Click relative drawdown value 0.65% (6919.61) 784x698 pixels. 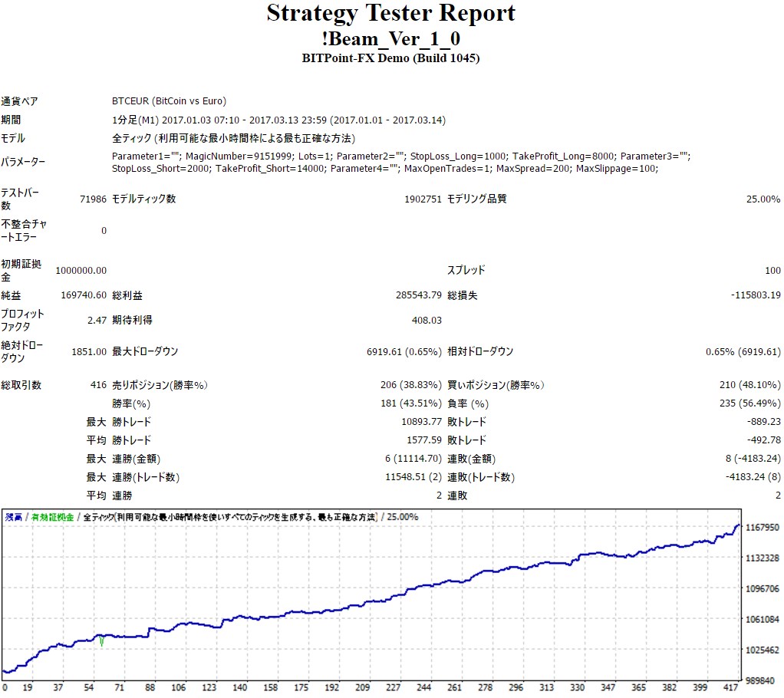tap(743, 351)
